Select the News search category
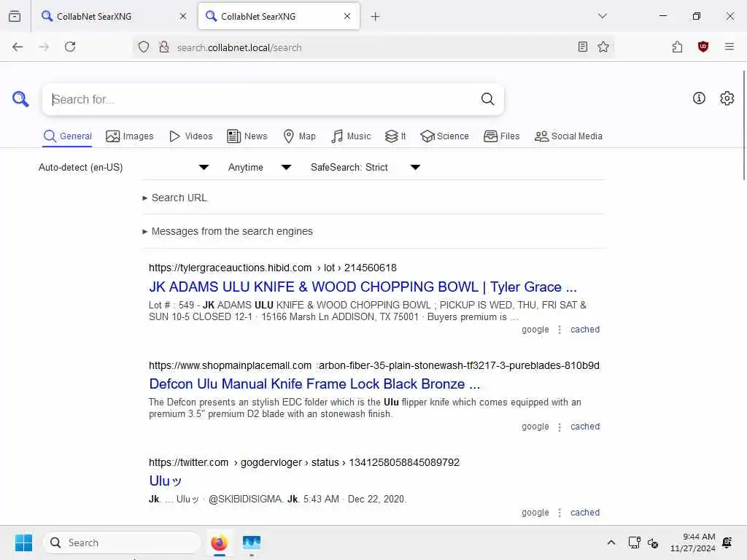This screenshot has height=560, width=747. pos(247,136)
